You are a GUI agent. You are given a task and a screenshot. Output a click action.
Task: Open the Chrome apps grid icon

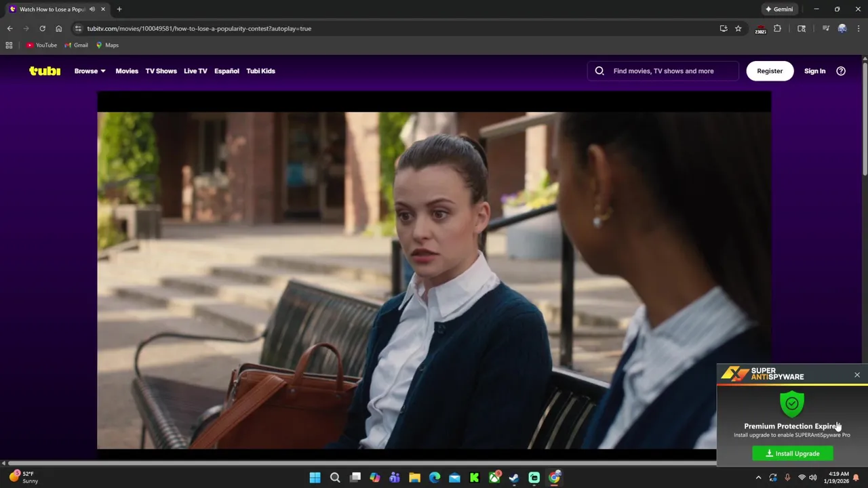coord(9,45)
